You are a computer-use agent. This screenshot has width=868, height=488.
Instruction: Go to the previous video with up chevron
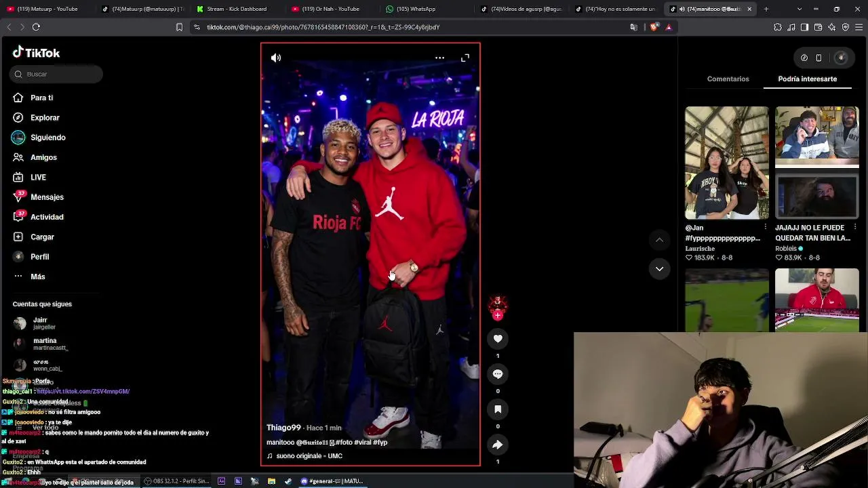pyautogui.click(x=659, y=240)
